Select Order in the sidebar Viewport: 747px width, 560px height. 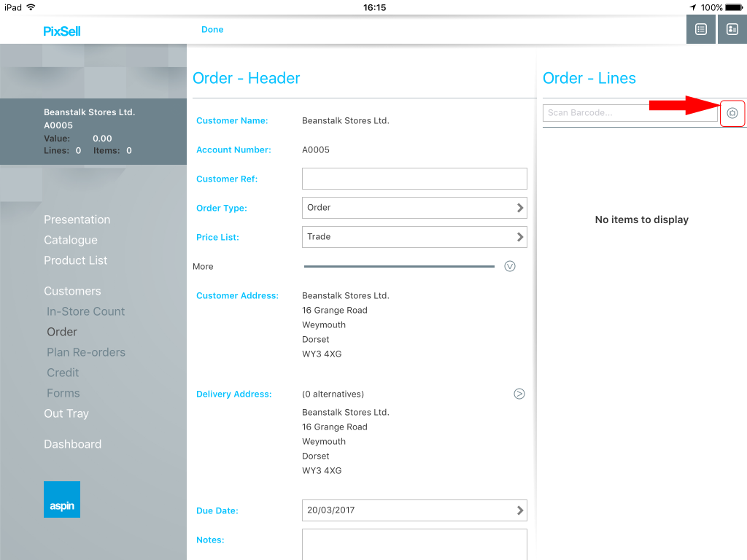[x=62, y=332]
